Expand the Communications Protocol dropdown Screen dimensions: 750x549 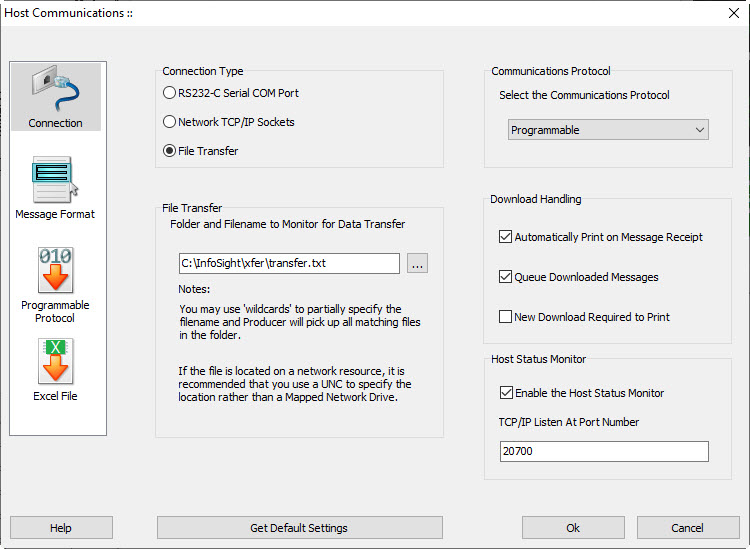pos(608,130)
